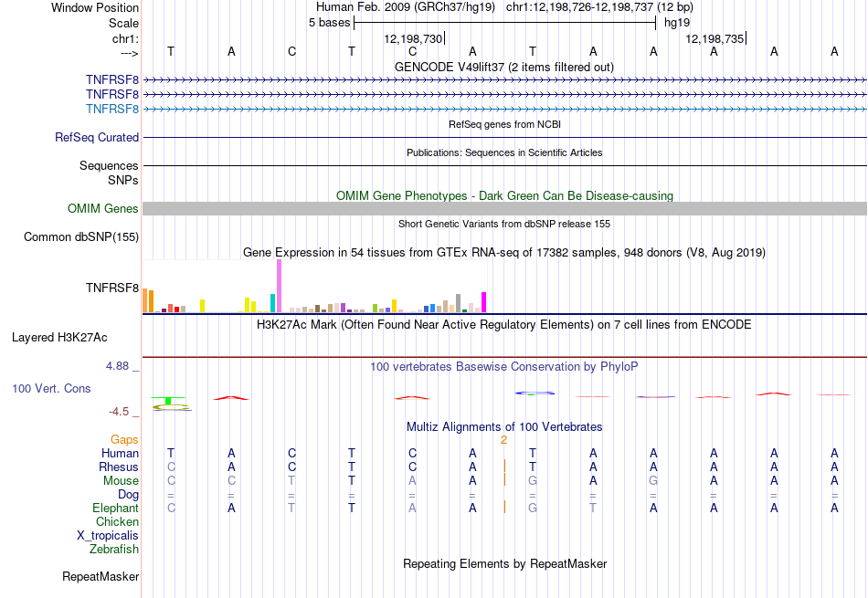Select the Elephant alignment row label
The width and height of the screenshot is (868, 598).
click(116, 508)
